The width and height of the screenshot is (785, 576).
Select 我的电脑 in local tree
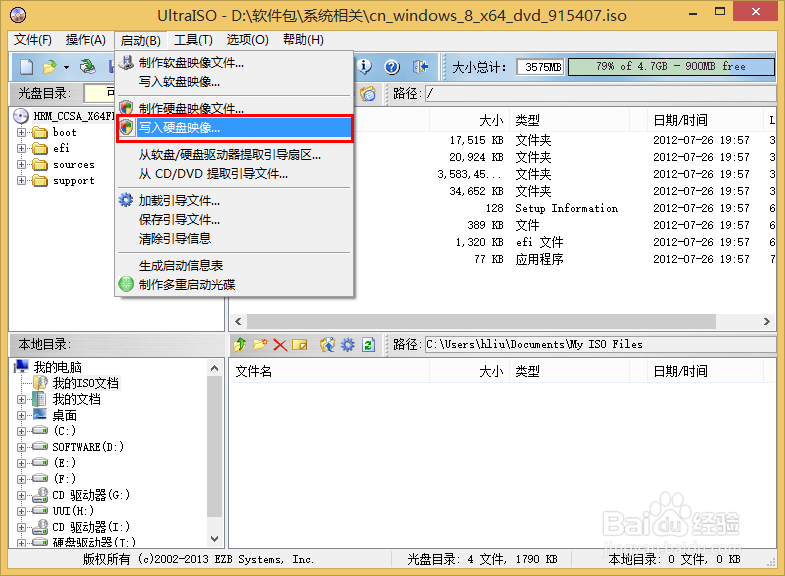pyautogui.click(x=58, y=367)
